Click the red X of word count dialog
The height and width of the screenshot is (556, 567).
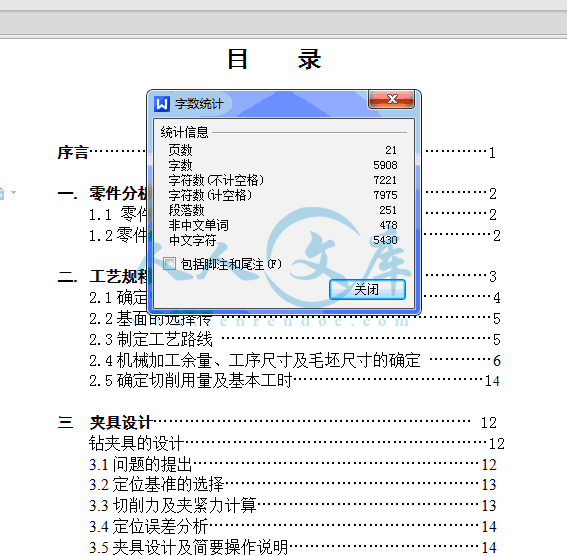point(391,99)
